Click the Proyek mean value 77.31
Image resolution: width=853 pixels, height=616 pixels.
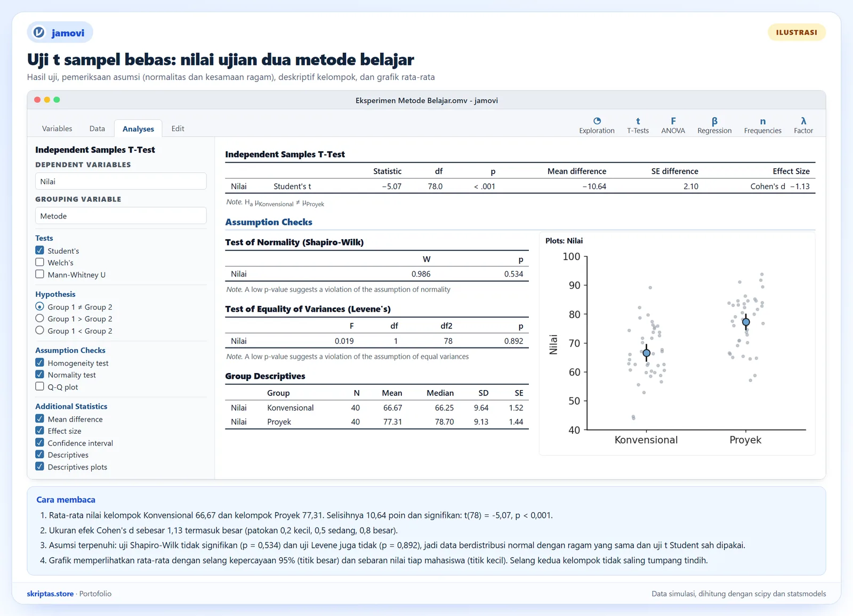pyautogui.click(x=392, y=422)
